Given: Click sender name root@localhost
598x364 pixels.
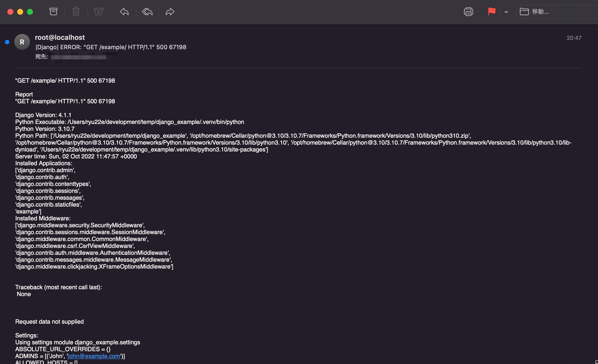Looking at the screenshot, I should [60, 37].
